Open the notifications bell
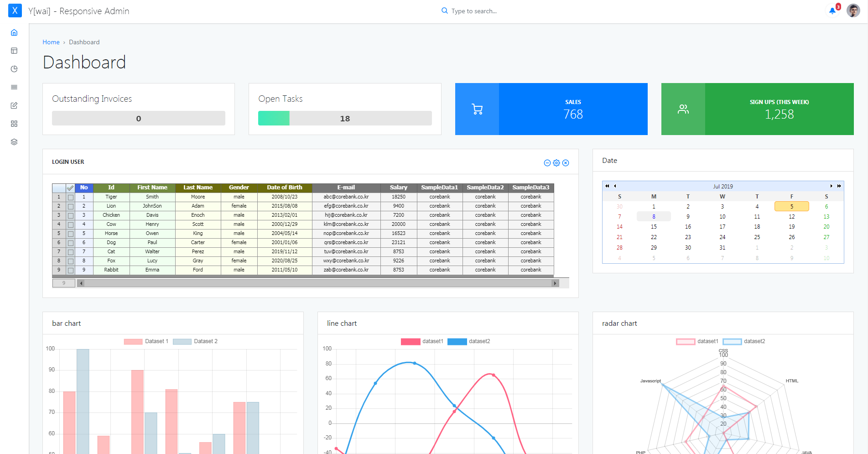This screenshot has height=454, width=868. coord(832,11)
